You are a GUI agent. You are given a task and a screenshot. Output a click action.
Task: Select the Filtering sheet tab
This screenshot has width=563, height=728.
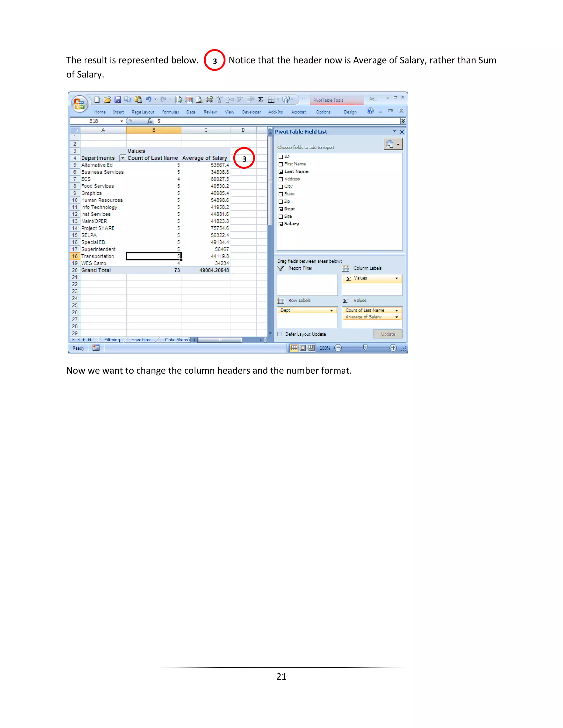pyautogui.click(x=112, y=340)
